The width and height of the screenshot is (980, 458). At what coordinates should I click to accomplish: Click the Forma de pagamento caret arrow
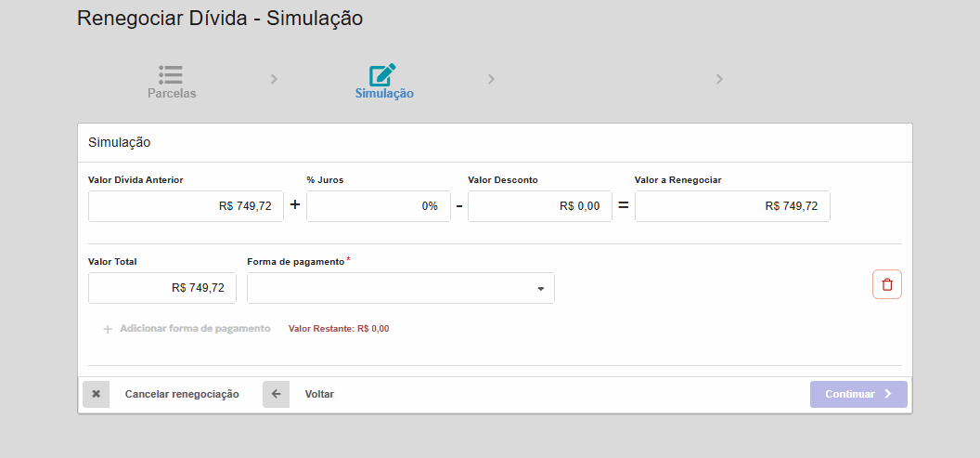(540, 289)
